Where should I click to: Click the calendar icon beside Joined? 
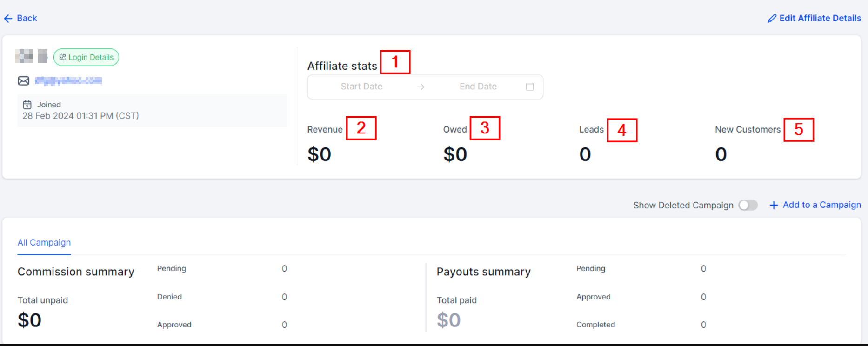[x=27, y=105]
